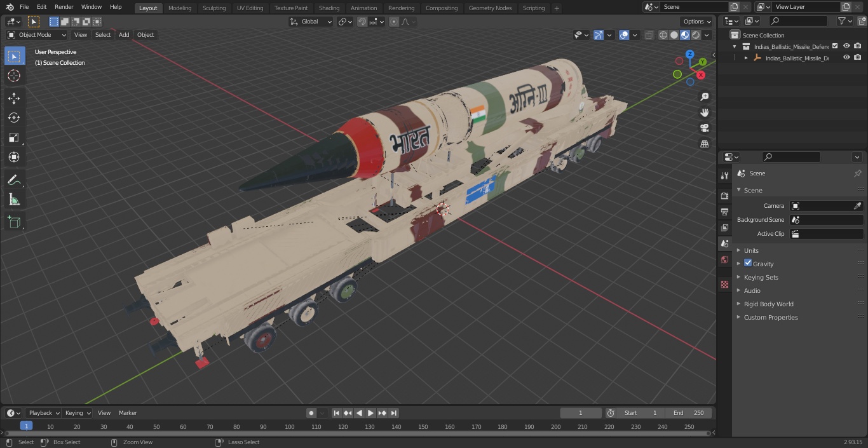This screenshot has width=868, height=448.
Task: Select the Add Cube tool
Action: [x=14, y=222]
